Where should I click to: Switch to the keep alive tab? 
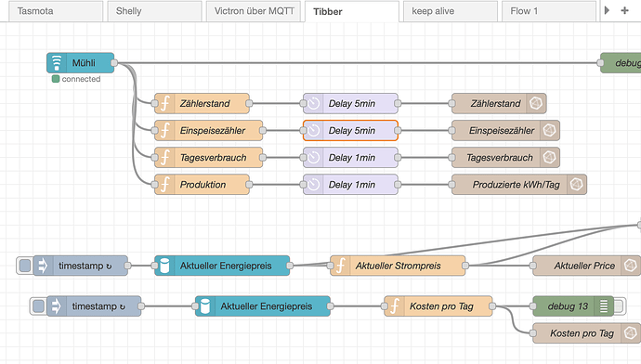(x=451, y=11)
